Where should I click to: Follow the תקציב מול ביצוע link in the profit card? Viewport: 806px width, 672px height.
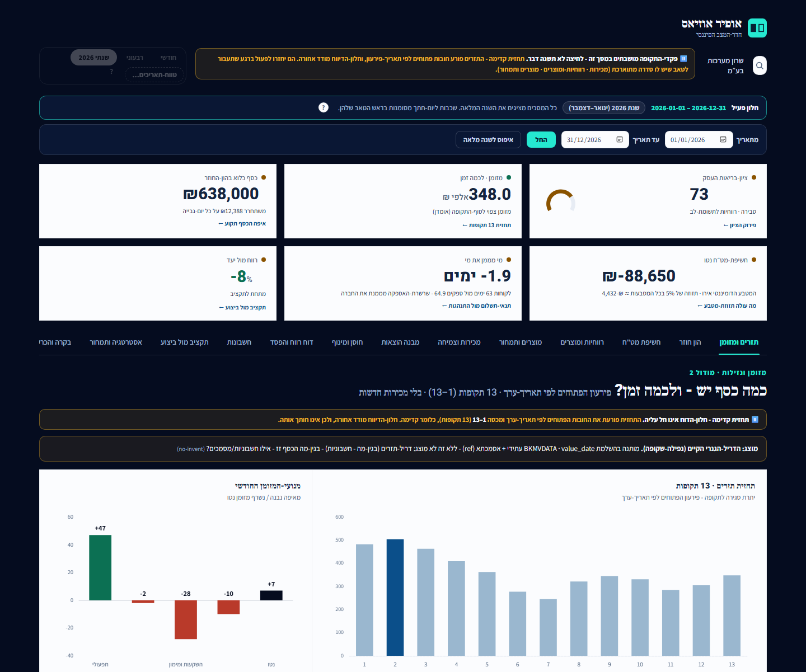242,307
